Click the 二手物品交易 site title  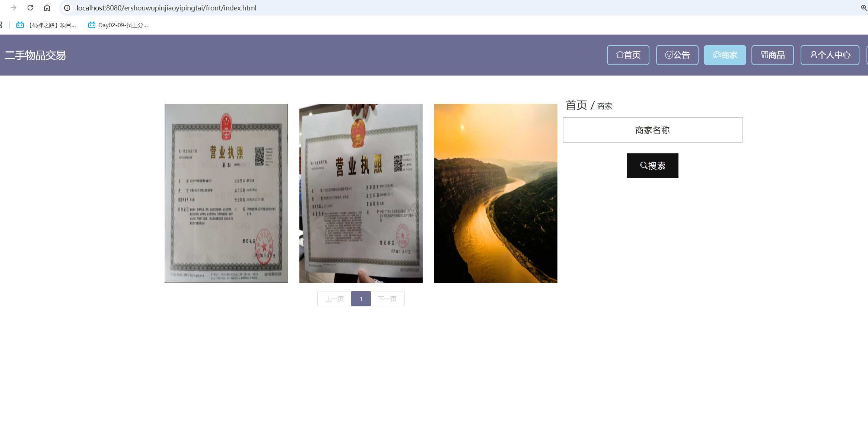35,55
